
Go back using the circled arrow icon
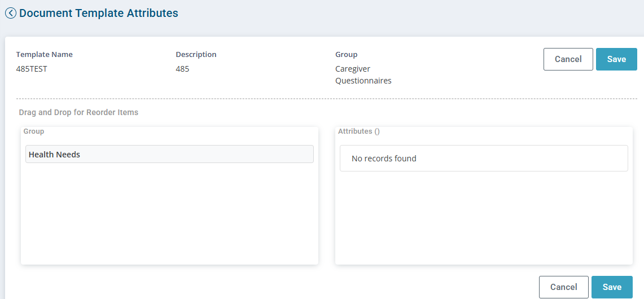click(10, 13)
